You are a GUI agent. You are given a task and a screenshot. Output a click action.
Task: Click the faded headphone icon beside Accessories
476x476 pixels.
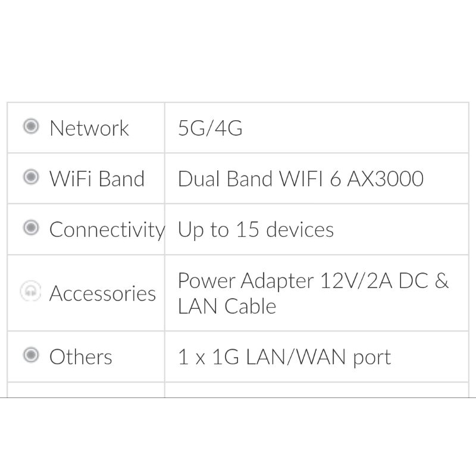tap(30, 292)
